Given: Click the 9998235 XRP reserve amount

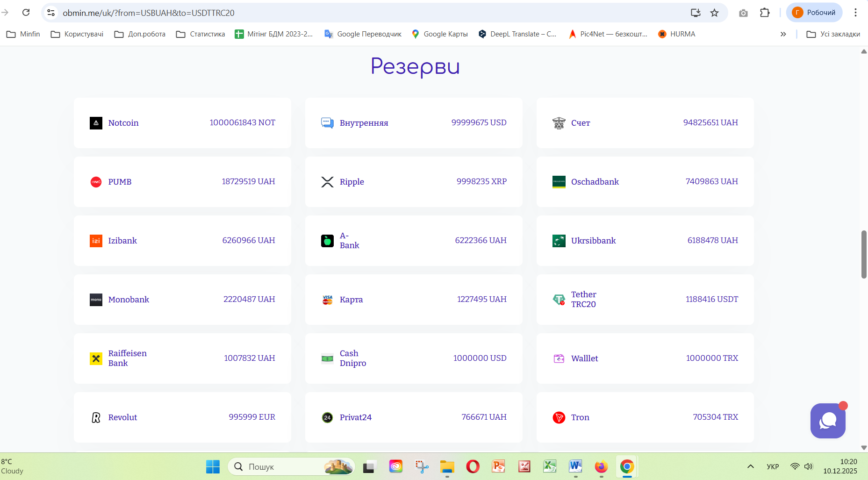Looking at the screenshot, I should [481, 181].
